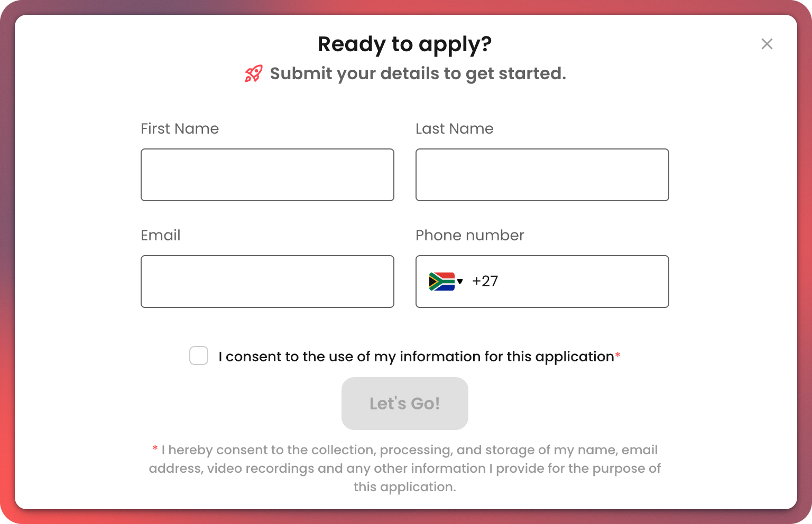Screen dimensions: 812x524
Task: Click the consent label text
Action: point(416,357)
